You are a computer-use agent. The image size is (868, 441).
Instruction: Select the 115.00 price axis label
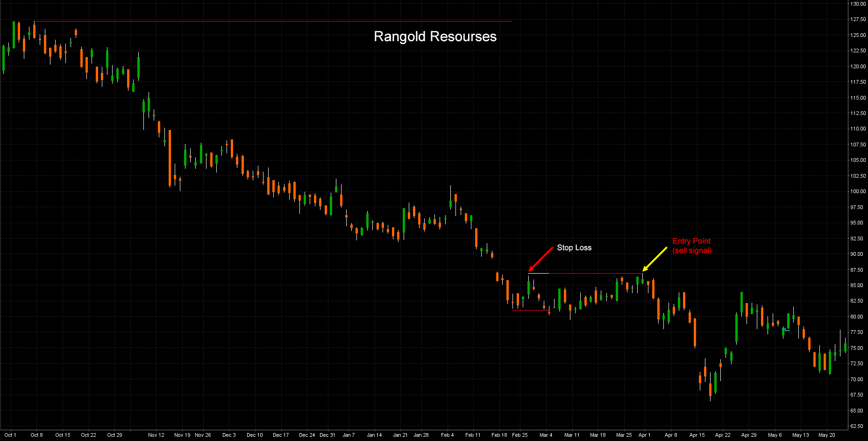(x=858, y=98)
